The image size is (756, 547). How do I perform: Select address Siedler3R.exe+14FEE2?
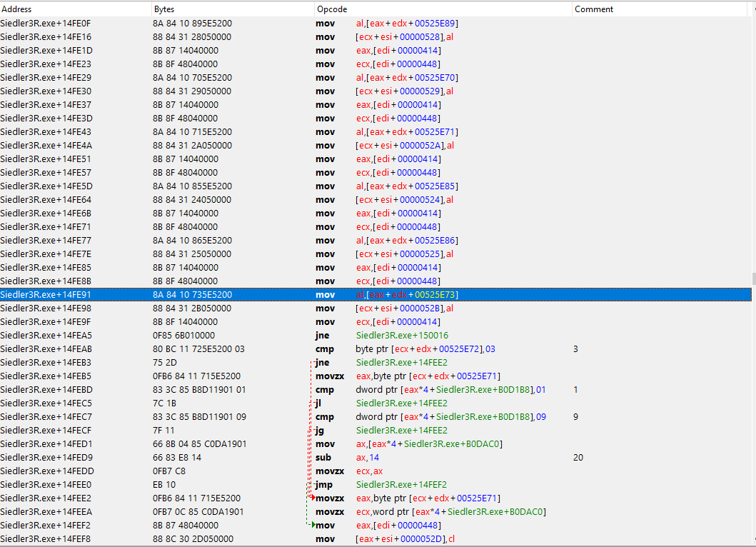point(46,498)
